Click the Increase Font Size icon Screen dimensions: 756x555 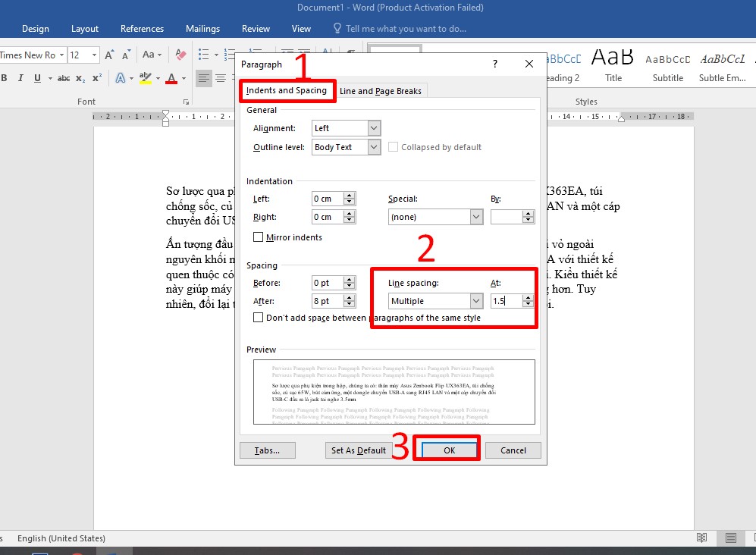click(x=110, y=55)
